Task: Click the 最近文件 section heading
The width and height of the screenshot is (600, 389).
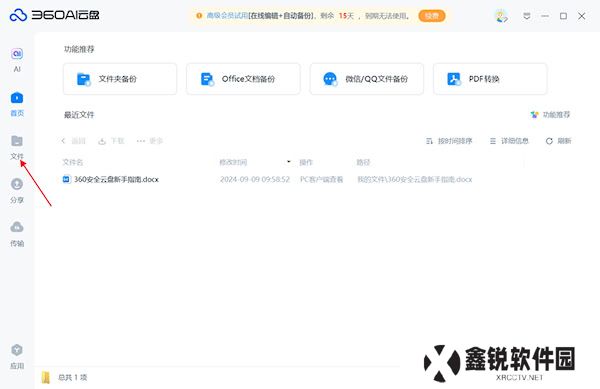Action: pyautogui.click(x=79, y=114)
